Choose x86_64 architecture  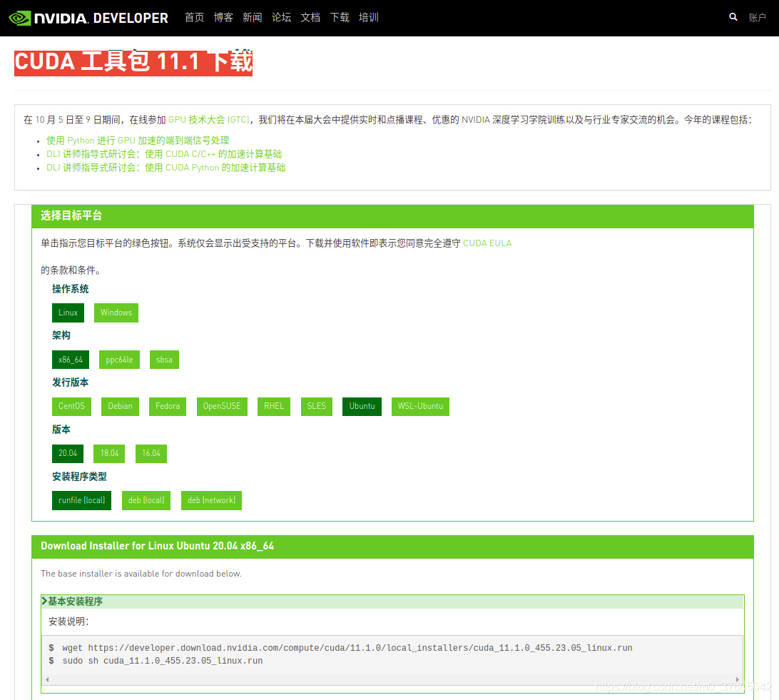click(x=71, y=360)
